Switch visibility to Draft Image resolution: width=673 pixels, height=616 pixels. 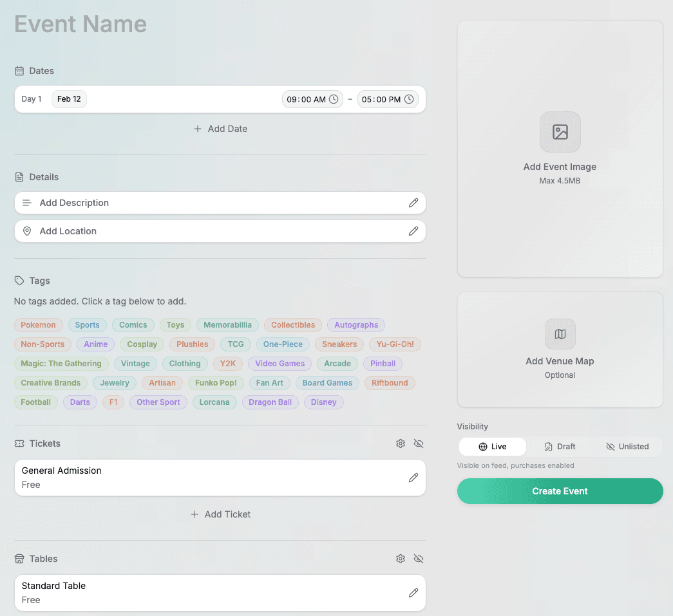pyautogui.click(x=560, y=446)
